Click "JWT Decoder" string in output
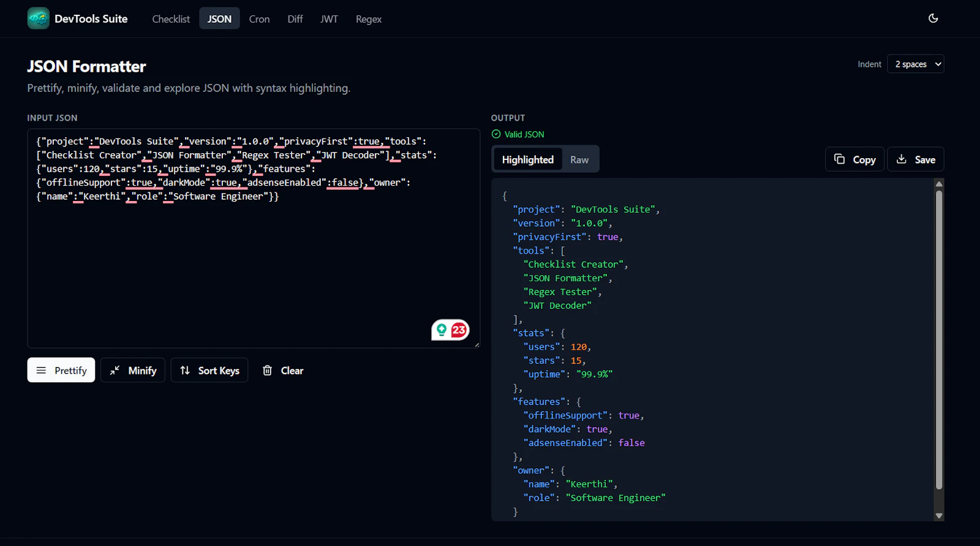The image size is (980, 546). [557, 306]
